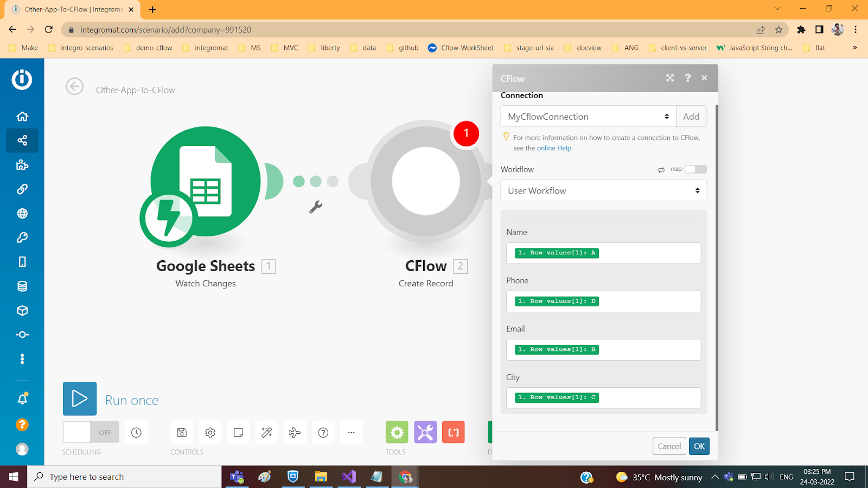Image resolution: width=868 pixels, height=488 pixels.
Task: Click Add next to the connection
Action: click(x=691, y=117)
